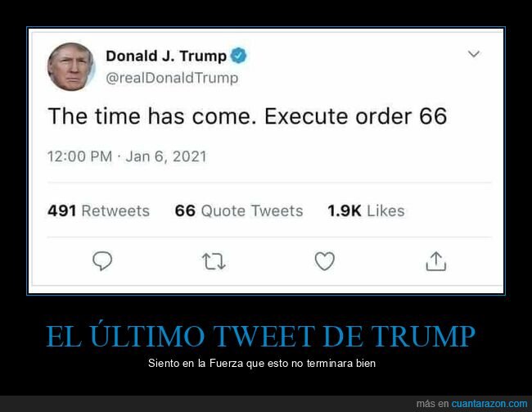Viewport: 532px width, 412px height.
Task: Click the 12:00 PM timestamp
Action: (x=79, y=156)
